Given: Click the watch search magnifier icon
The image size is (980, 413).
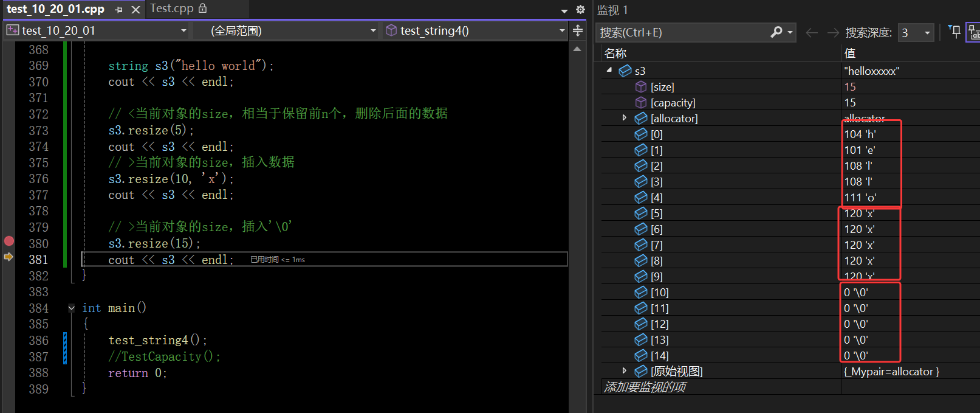Looking at the screenshot, I should pos(776,32).
